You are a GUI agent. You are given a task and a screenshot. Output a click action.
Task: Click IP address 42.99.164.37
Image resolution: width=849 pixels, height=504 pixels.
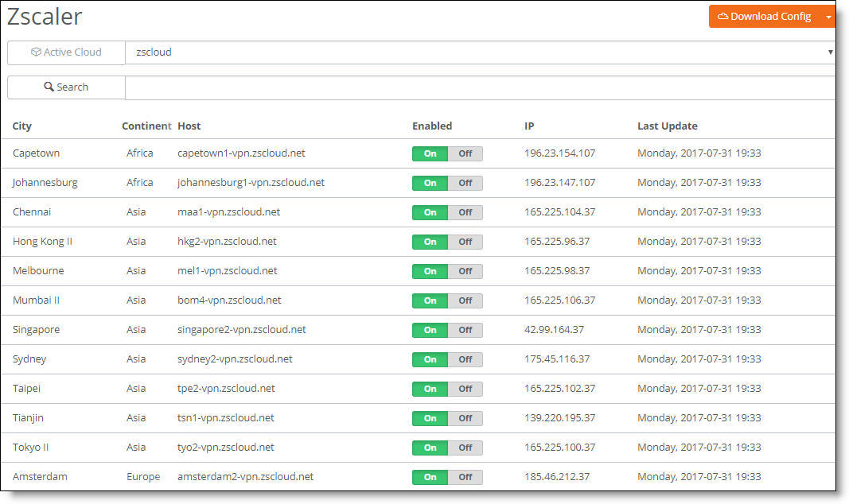click(554, 329)
